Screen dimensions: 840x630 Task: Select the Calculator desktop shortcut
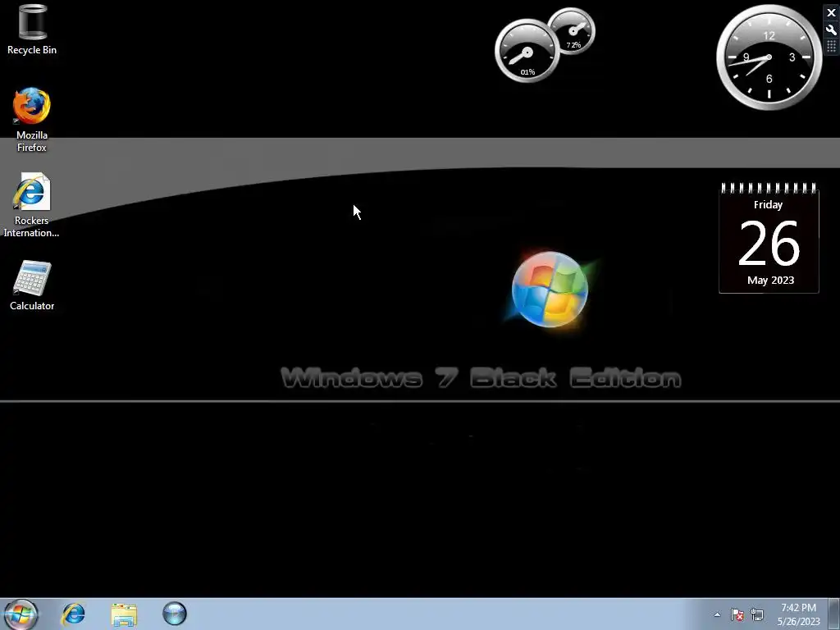(x=32, y=285)
